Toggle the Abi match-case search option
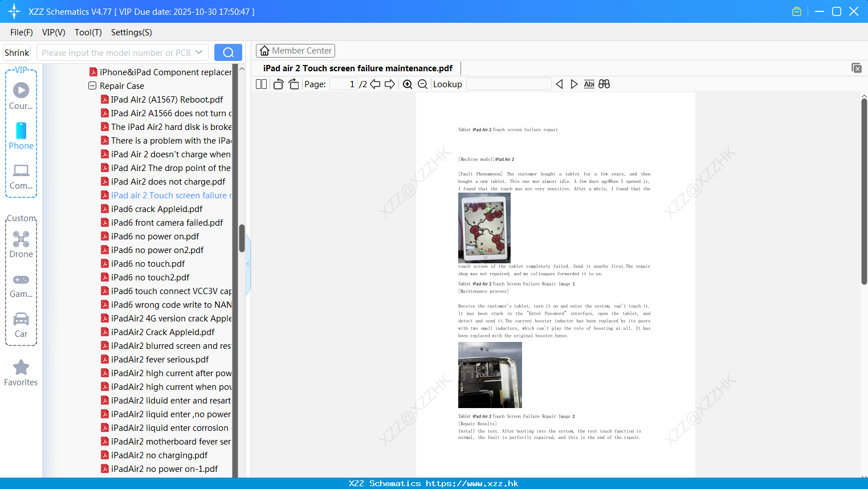Screen dimensions: 868x489 click(589, 84)
